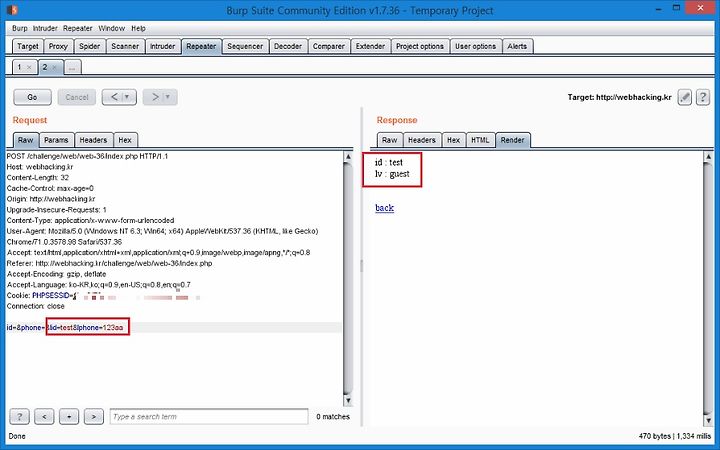Click 'lv : guest' in the rendered response
Screen dimensions: 720x450
tap(392, 174)
